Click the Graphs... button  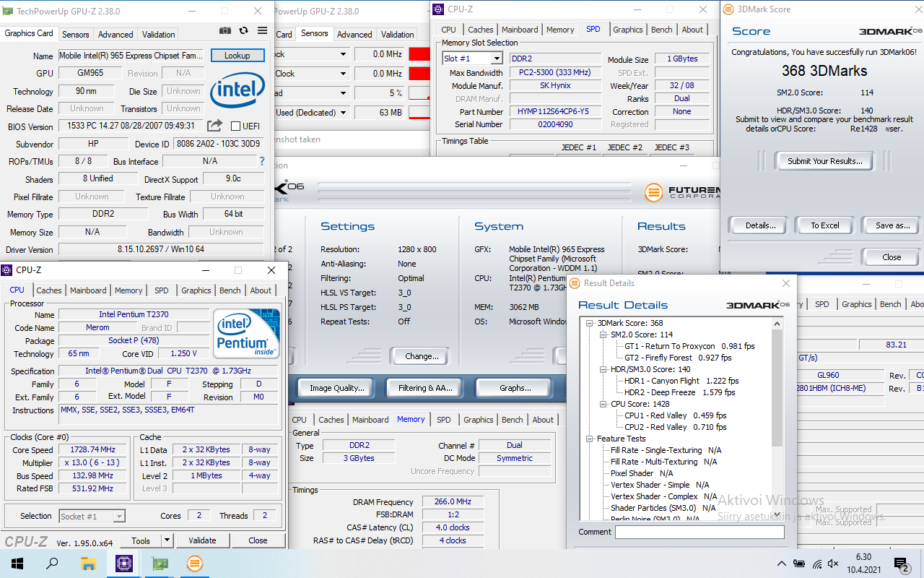point(515,388)
